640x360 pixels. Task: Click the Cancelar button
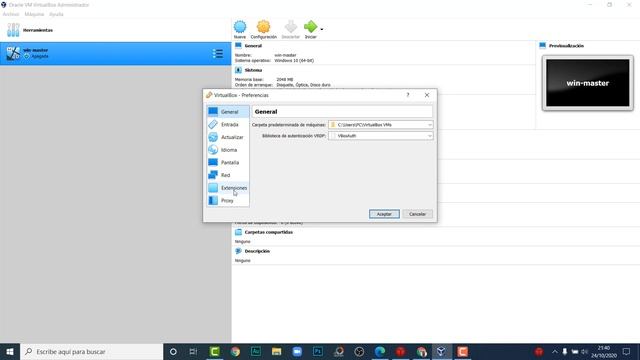coord(417,214)
